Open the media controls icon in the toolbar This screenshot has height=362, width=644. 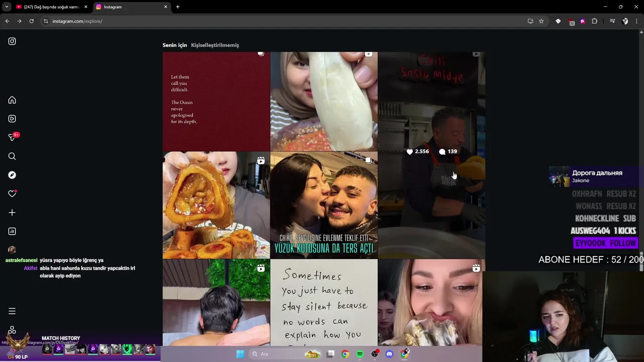point(612,21)
